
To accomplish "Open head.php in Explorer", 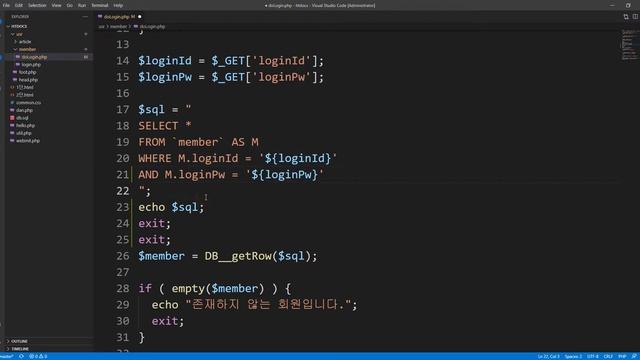I will tap(28, 80).
